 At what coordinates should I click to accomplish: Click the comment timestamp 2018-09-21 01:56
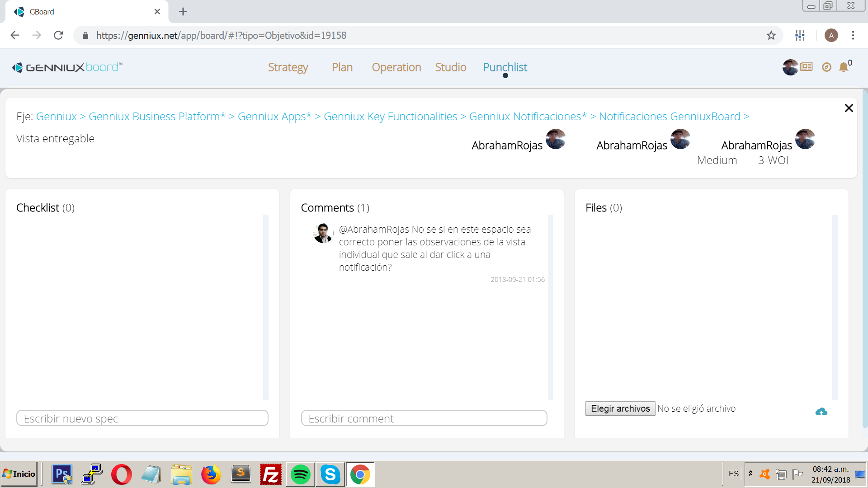pyautogui.click(x=518, y=280)
